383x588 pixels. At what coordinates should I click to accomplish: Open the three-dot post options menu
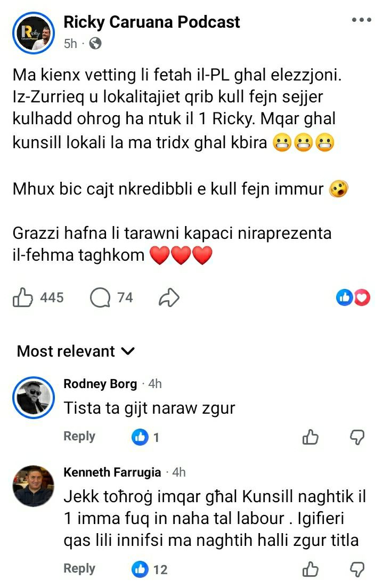362,20
